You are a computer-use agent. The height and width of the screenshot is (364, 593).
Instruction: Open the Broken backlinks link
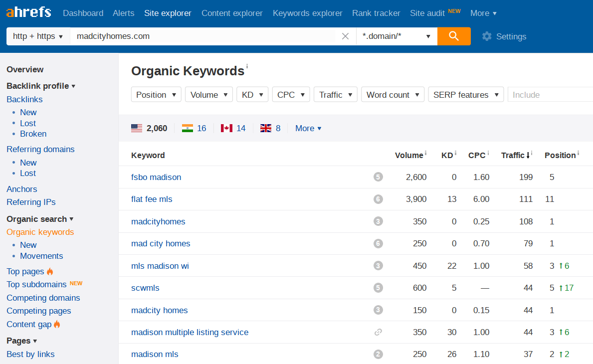tap(33, 134)
